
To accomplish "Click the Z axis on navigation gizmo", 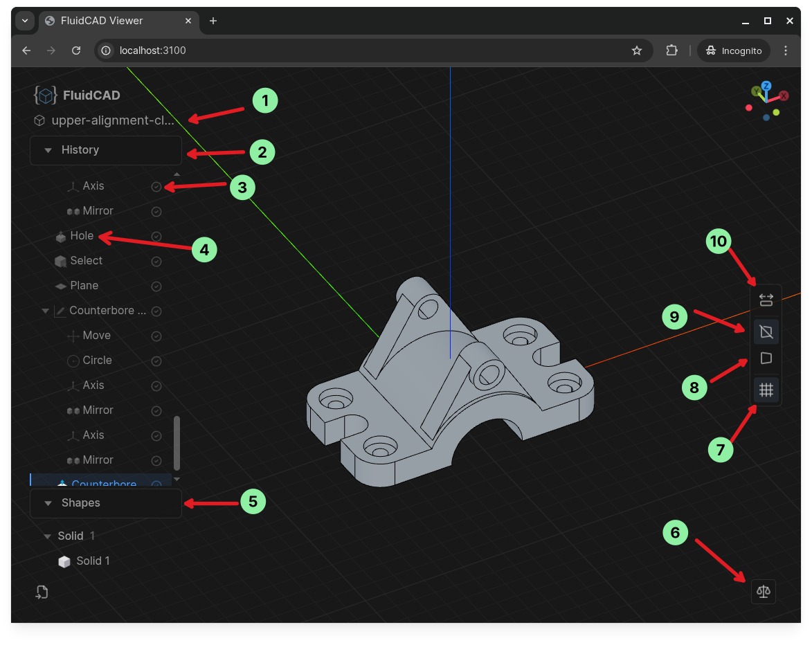I will click(x=766, y=85).
